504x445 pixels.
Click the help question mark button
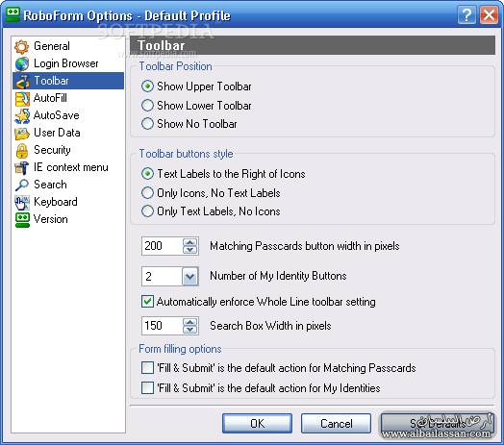pyautogui.click(x=466, y=15)
